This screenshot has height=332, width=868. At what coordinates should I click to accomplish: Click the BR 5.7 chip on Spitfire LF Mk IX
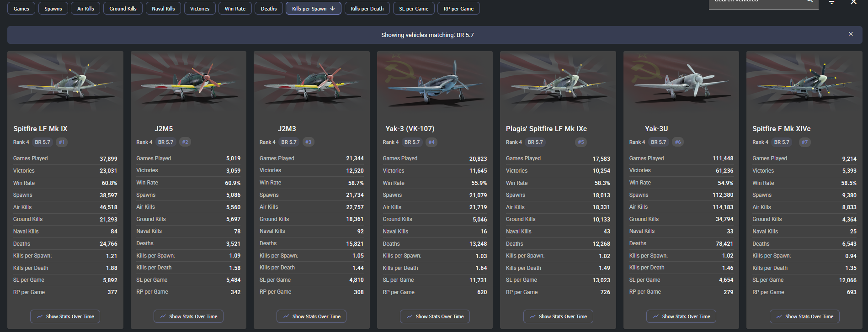pos(43,142)
